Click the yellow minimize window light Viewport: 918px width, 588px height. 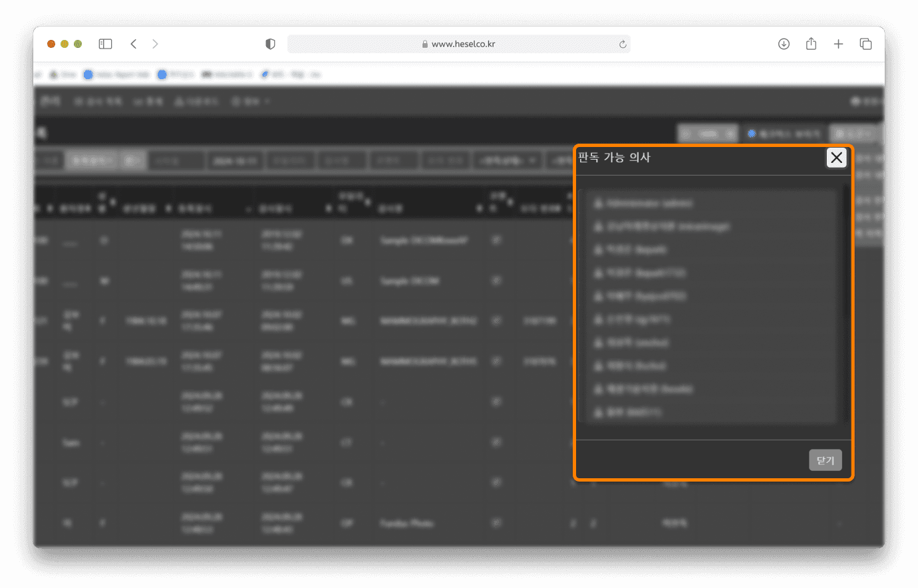(x=65, y=44)
